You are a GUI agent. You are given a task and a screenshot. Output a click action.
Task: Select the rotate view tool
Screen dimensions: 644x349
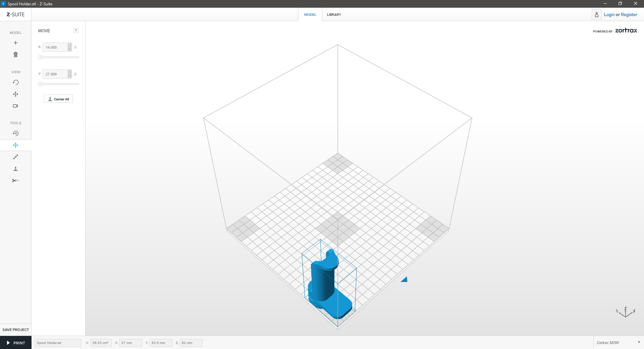click(x=15, y=83)
